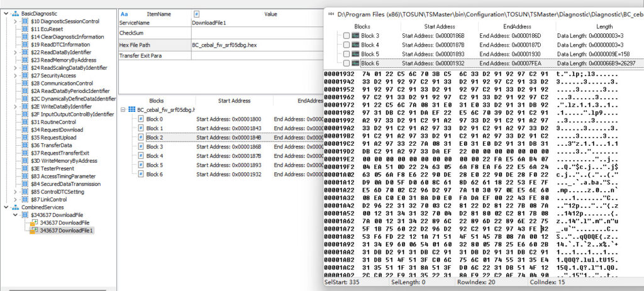644x291 pixels.
Task: Expand the $10 DiagnosticSessionControl node
Action: coord(15,21)
